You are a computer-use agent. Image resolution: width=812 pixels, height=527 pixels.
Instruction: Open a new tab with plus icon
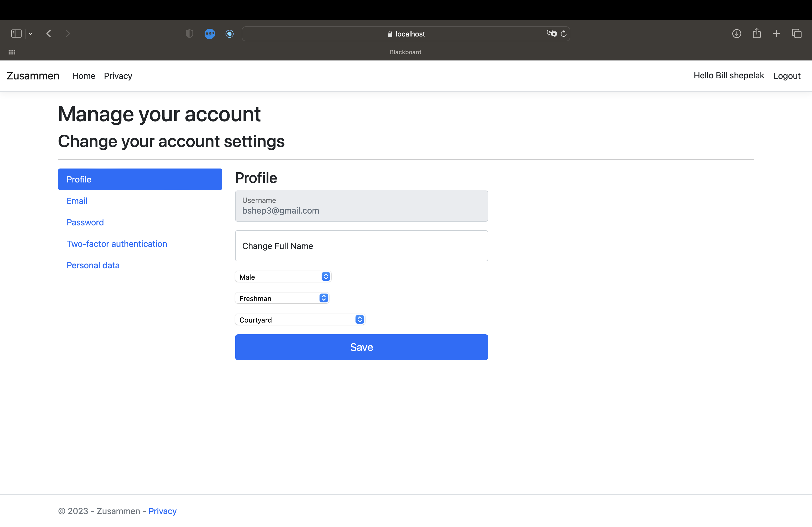776,33
